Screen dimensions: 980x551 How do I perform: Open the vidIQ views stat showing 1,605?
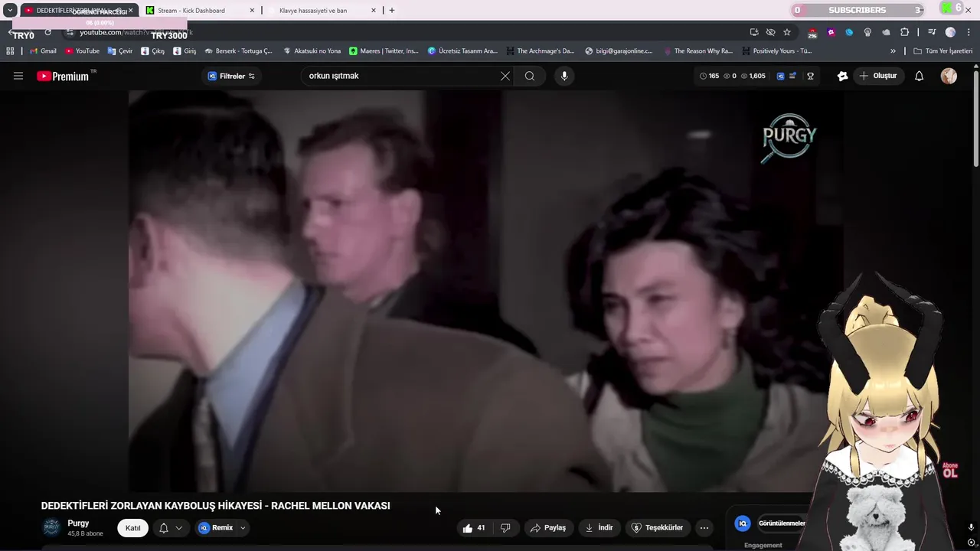[753, 76]
